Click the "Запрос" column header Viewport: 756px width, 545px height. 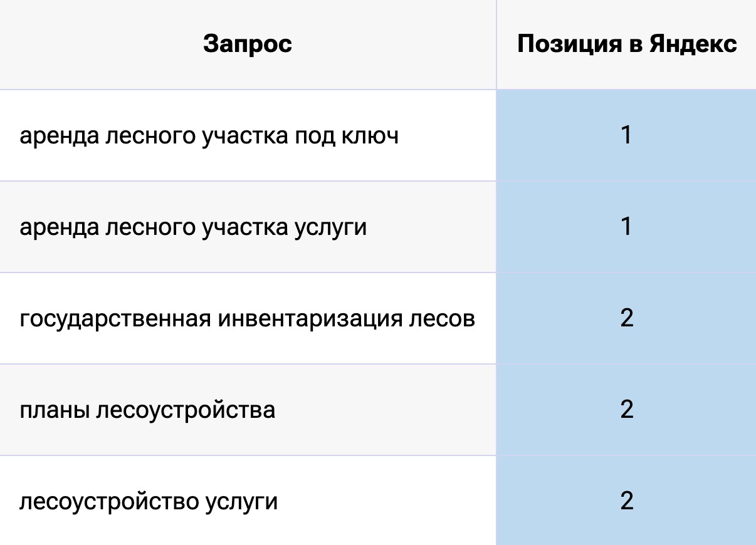point(248,44)
